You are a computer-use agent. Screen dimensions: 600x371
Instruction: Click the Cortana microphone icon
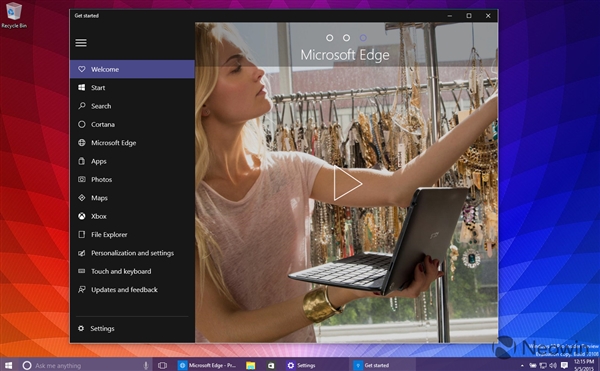point(145,365)
